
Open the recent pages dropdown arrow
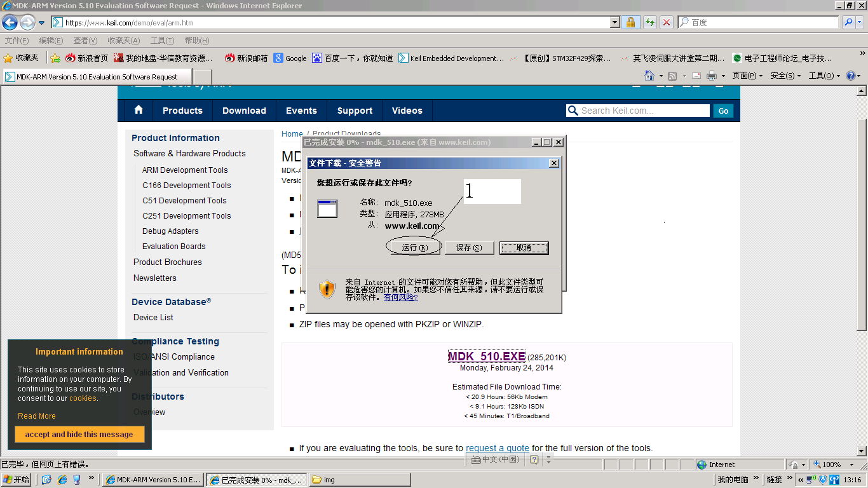(42, 23)
